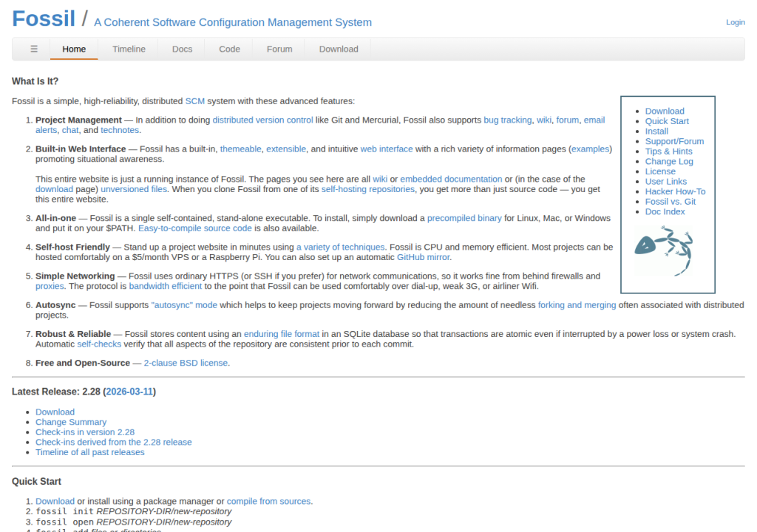
Task: Open Easy-to-compile source code link
Action: point(195,228)
